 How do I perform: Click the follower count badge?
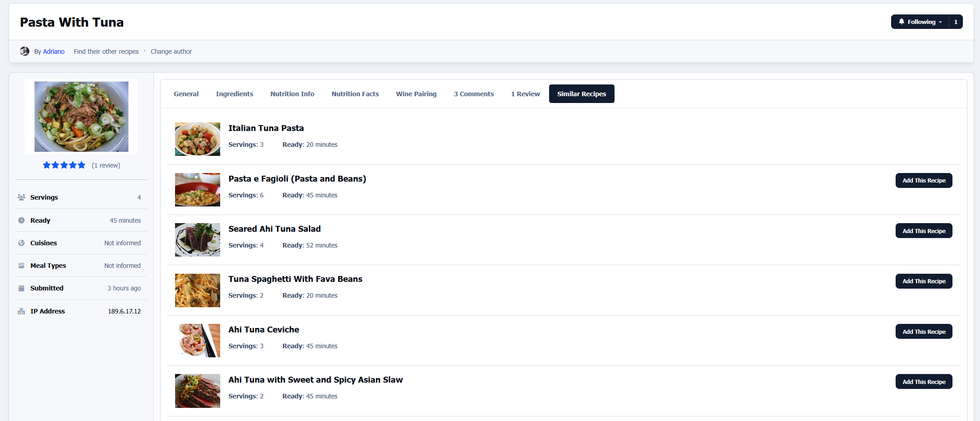(x=956, y=22)
